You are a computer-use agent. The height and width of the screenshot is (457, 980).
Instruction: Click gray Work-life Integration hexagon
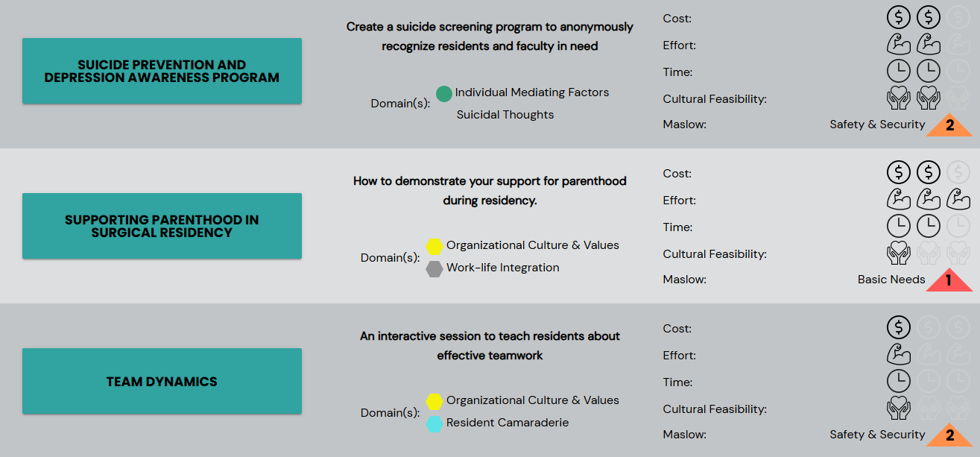434,268
